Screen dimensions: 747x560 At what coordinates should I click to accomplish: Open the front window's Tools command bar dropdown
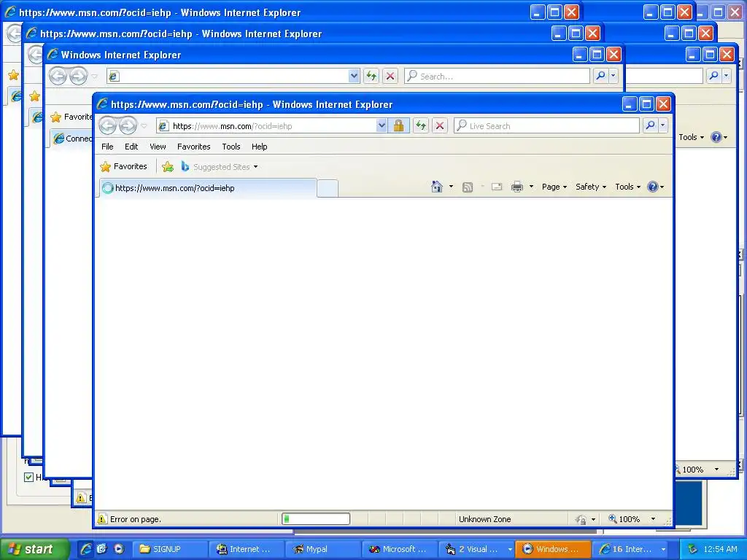[x=627, y=187]
